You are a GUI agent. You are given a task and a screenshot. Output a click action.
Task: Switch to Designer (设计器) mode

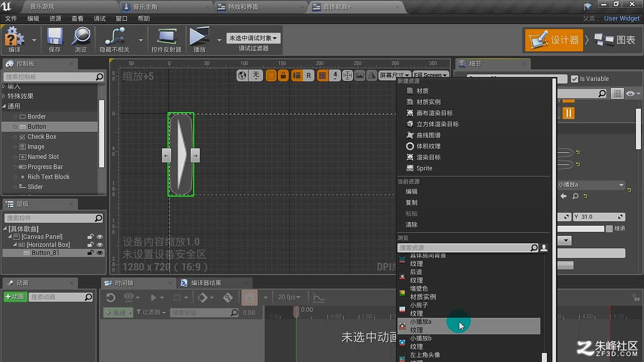click(554, 40)
